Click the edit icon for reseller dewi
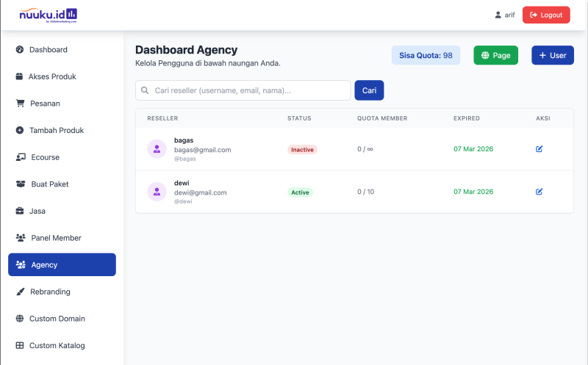The image size is (588, 365). tap(539, 192)
